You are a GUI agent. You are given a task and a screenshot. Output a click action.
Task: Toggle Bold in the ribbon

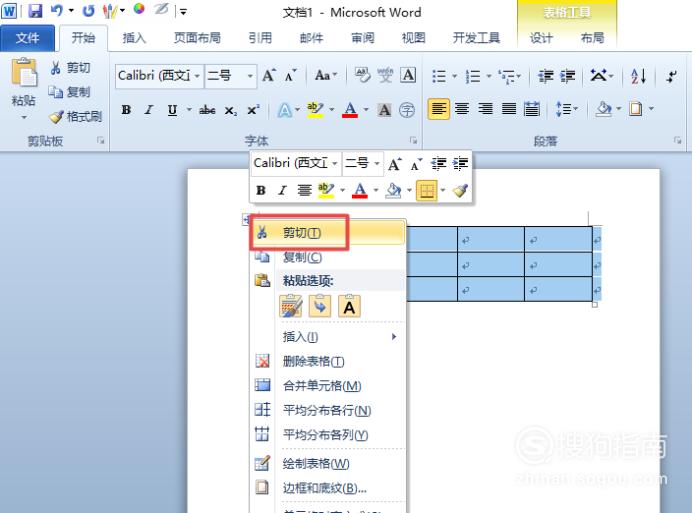[126, 109]
